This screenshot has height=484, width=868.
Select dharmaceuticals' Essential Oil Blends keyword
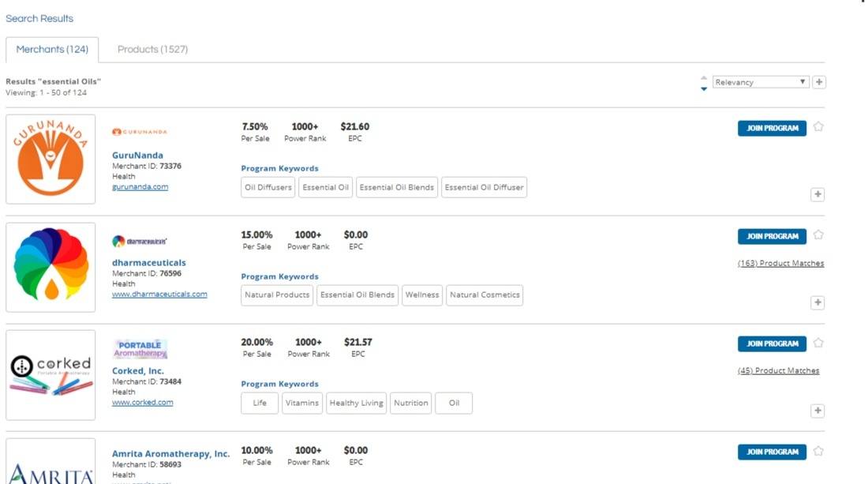point(357,295)
